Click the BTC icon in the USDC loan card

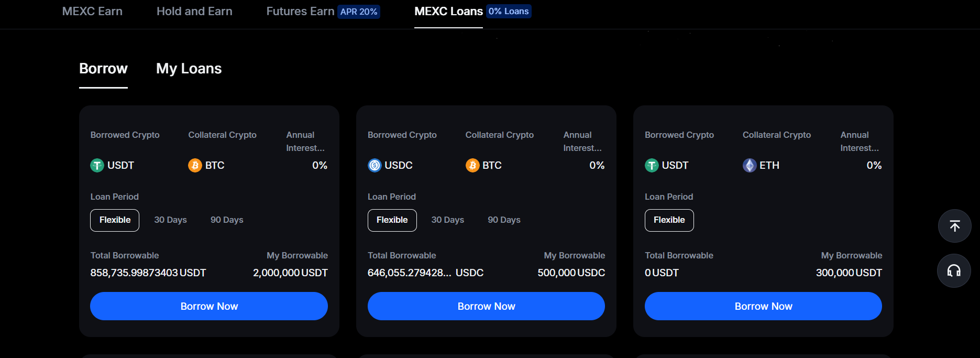[472, 166]
